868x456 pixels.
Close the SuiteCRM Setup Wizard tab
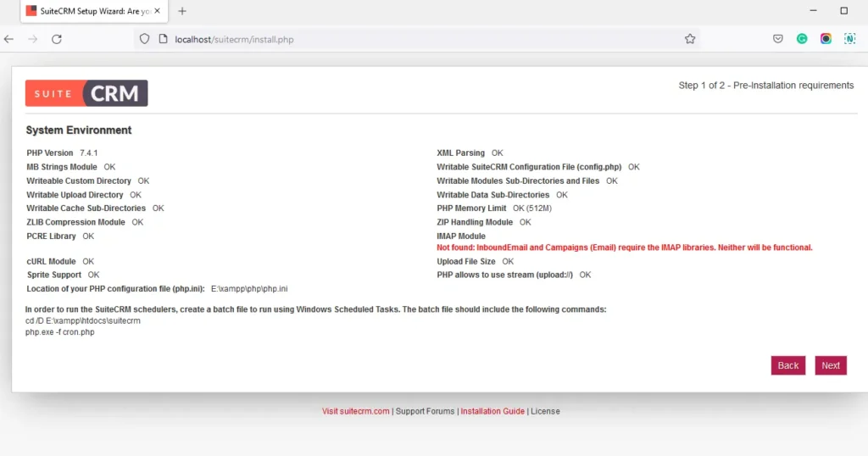(x=158, y=11)
